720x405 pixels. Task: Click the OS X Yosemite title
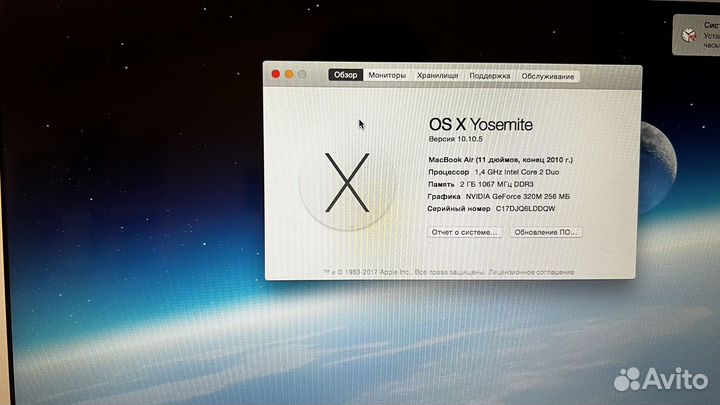tap(480, 124)
